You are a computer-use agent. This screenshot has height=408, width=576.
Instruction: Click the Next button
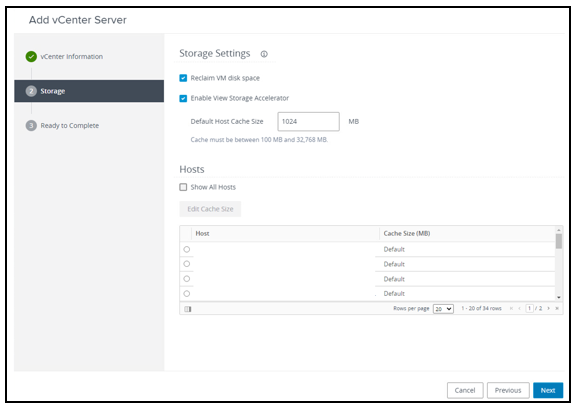(548, 390)
